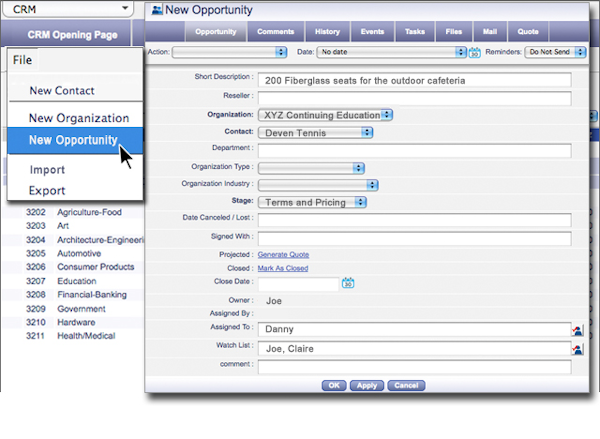
Task: Change the Stage dropdown from Terms and Pricing
Action: coord(313,202)
